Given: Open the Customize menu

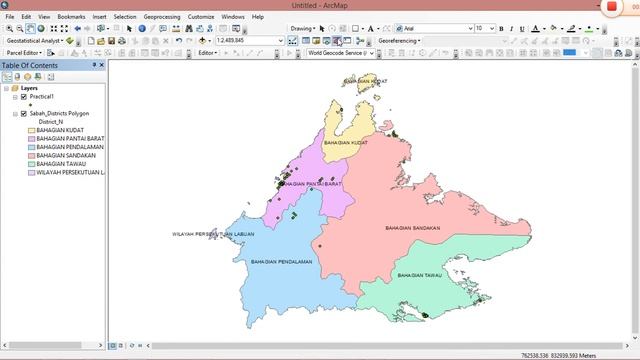Looking at the screenshot, I should (x=201, y=17).
